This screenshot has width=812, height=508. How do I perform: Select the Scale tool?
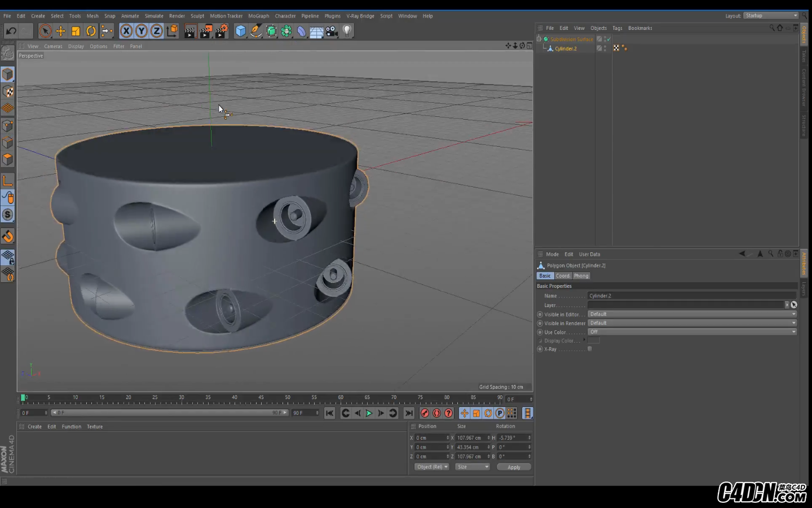(x=76, y=31)
